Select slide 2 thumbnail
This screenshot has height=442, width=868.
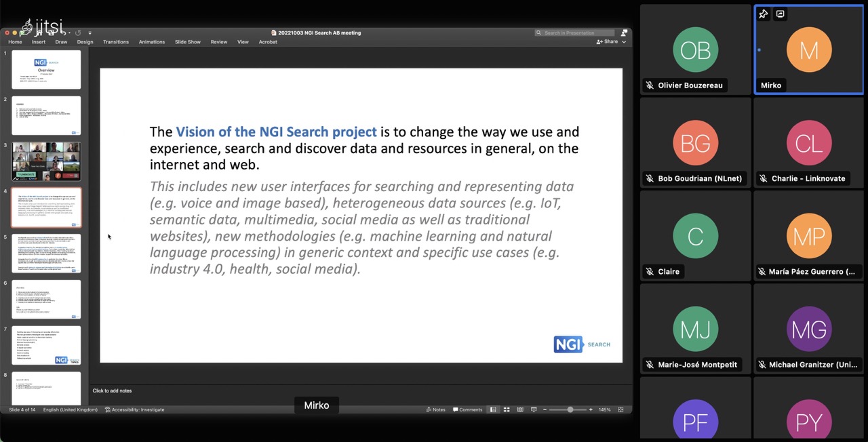[x=46, y=115]
